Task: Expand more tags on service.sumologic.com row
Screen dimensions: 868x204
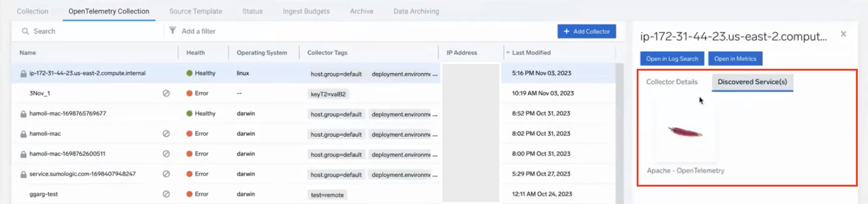Action: [435, 175]
